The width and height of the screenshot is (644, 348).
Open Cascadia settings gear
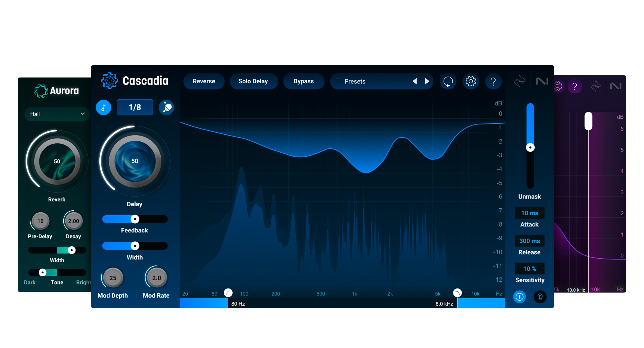[471, 81]
